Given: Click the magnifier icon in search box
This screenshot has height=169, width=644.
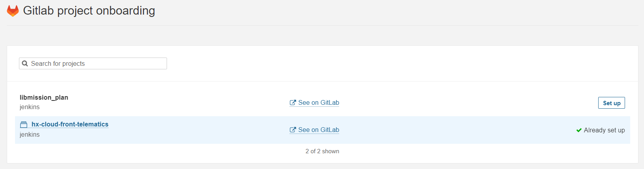Looking at the screenshot, I should (x=25, y=63).
